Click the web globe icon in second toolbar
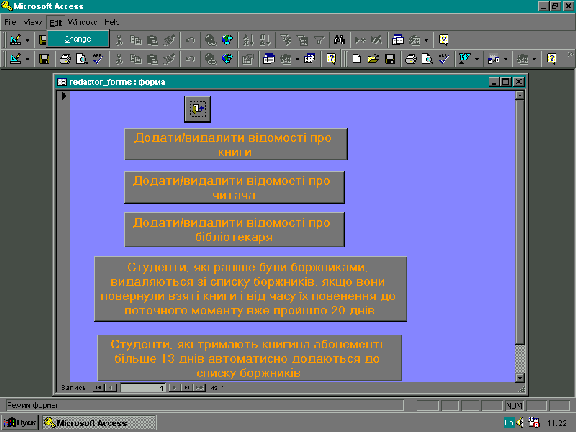 point(227,59)
